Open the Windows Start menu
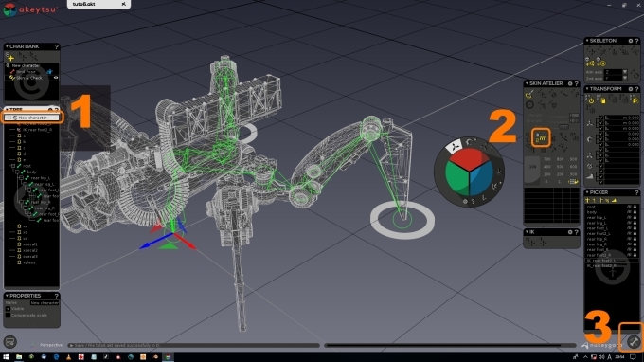This screenshot has height=362, width=644. tap(6, 357)
